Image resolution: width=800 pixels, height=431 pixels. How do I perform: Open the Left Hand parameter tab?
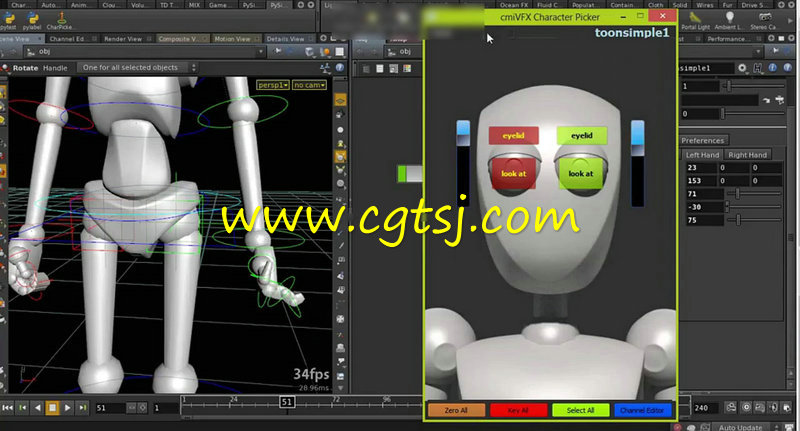702,155
